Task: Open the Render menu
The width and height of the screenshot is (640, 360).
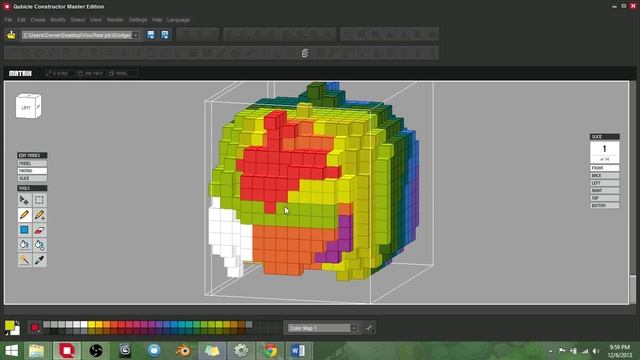Action: click(x=115, y=20)
